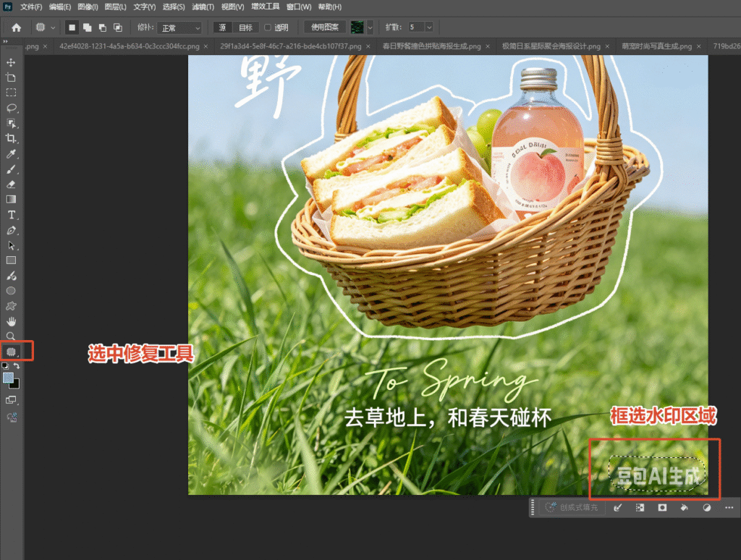Select the Adjustment Brush tool

pyautogui.click(x=11, y=276)
